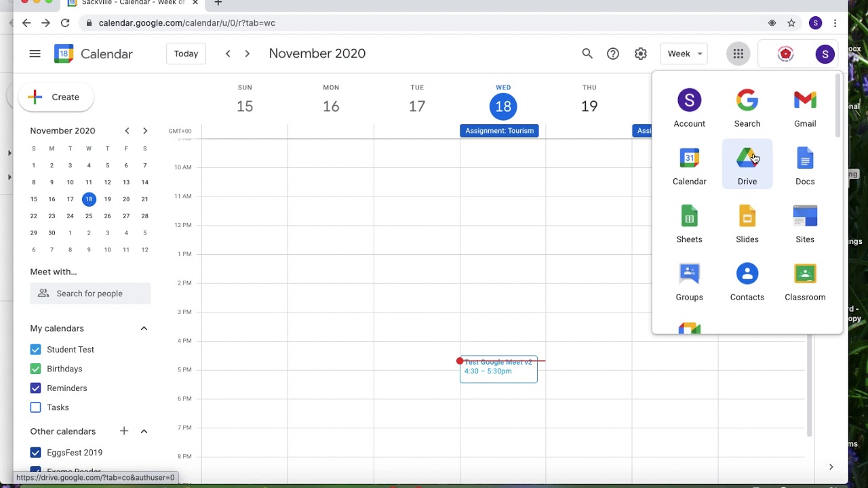This screenshot has height=488, width=868.
Task: Open the school logo badge
Action: coord(785,54)
